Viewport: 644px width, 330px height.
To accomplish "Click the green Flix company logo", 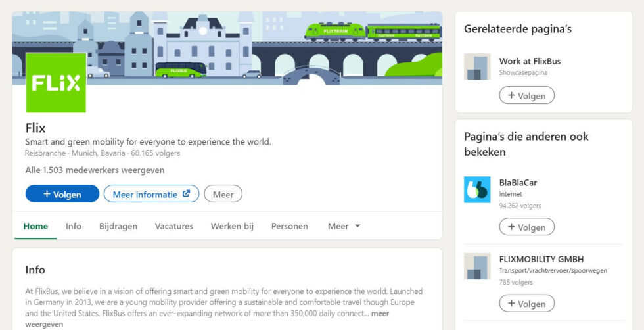I will 56,83.
